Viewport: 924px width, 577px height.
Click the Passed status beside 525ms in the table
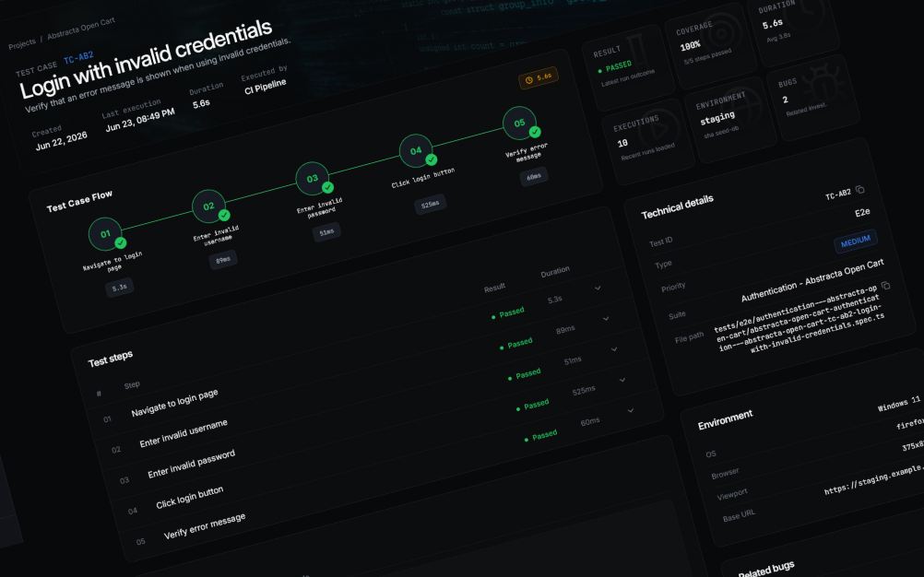pos(533,405)
